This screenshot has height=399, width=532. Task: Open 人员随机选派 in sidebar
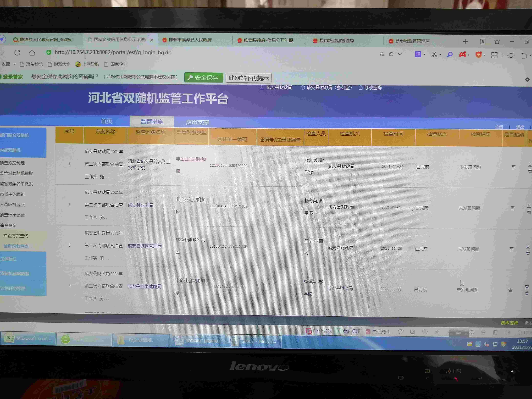click(13, 204)
